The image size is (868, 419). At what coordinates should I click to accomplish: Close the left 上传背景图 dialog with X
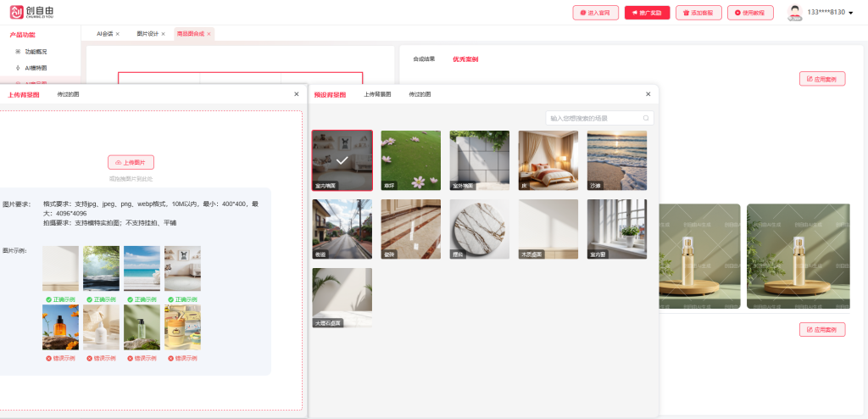pyautogui.click(x=296, y=94)
